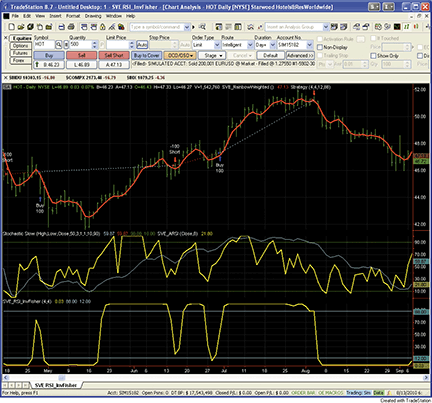Screen dimensions: 432x403
Task: Click the red Sell button
Action: [81, 55]
